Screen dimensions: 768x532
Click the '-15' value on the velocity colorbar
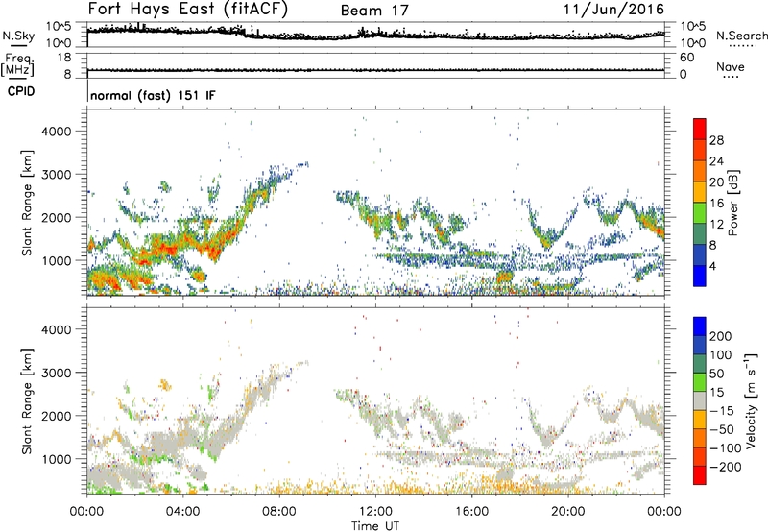(721, 410)
